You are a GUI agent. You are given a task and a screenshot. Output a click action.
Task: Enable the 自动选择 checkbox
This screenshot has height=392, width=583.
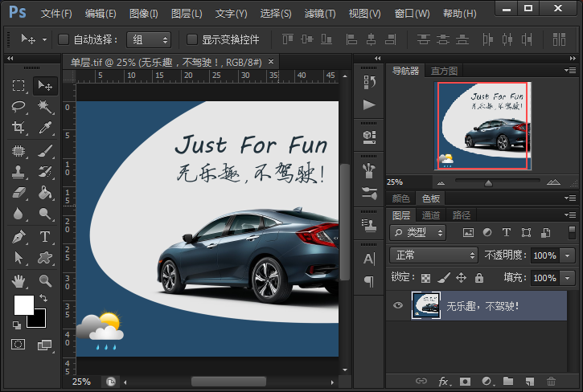(x=64, y=39)
